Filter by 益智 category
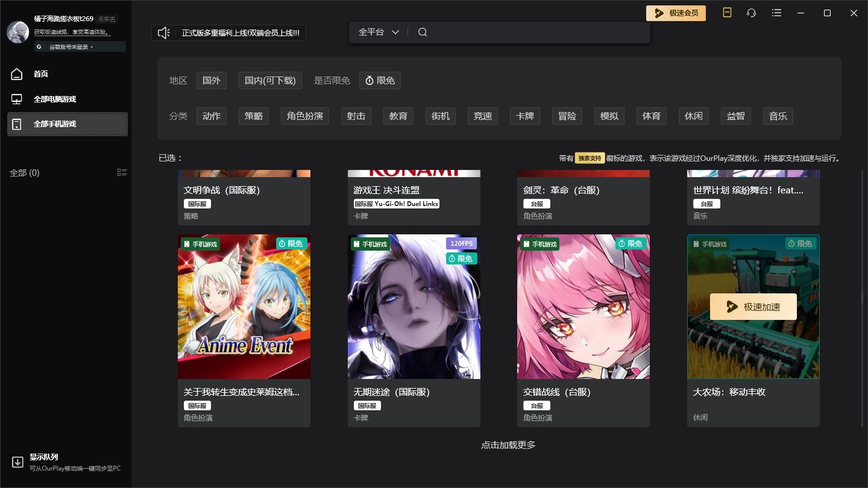Image resolution: width=868 pixels, height=488 pixels. [736, 116]
